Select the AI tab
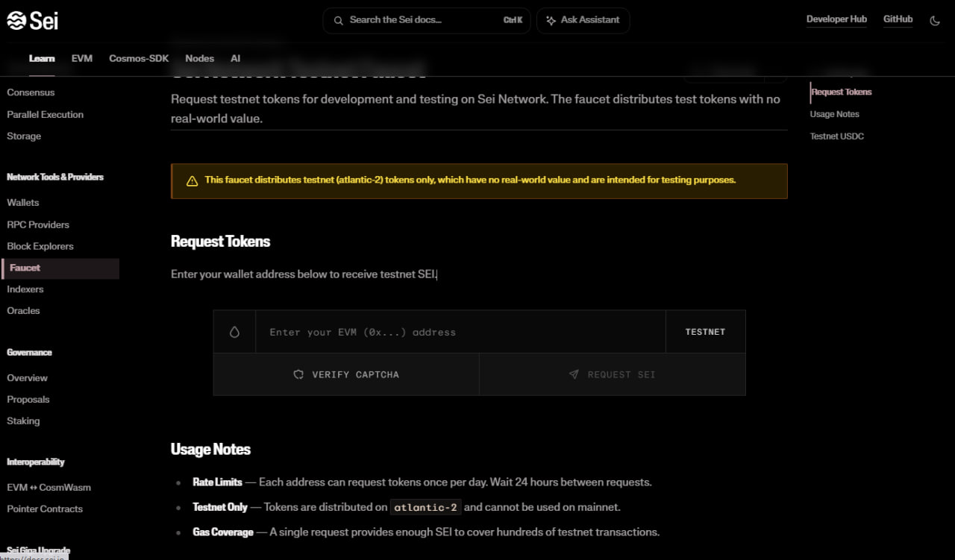 tap(235, 58)
